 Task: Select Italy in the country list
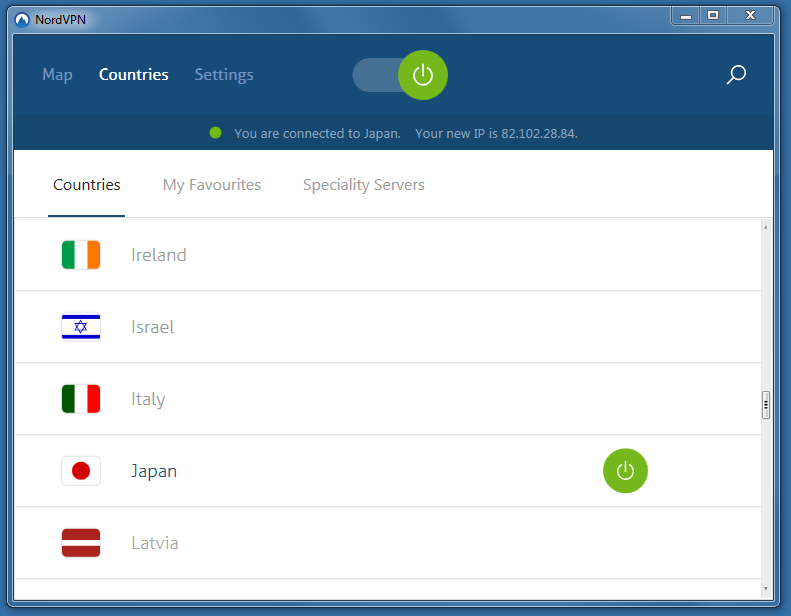coord(388,399)
